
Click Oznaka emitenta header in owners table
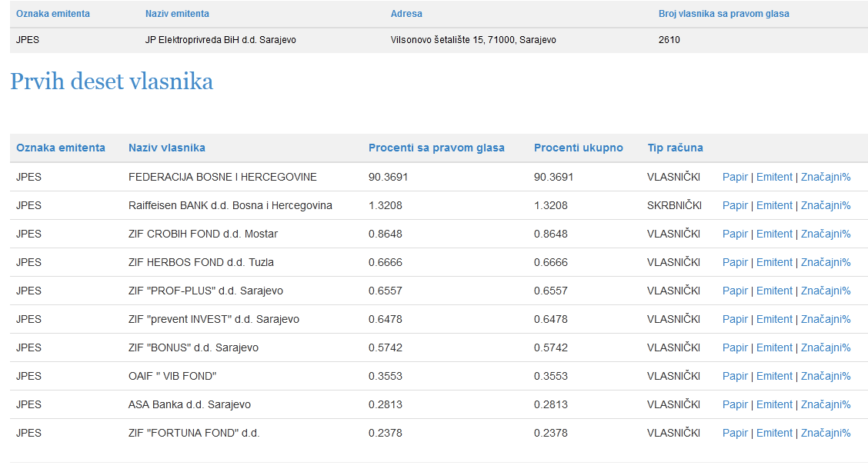coord(60,148)
